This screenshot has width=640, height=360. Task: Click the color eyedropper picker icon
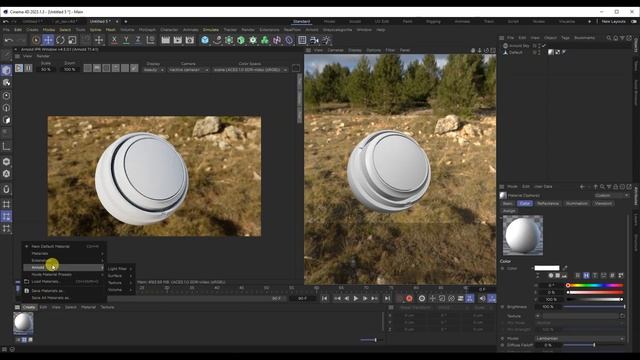point(565,268)
